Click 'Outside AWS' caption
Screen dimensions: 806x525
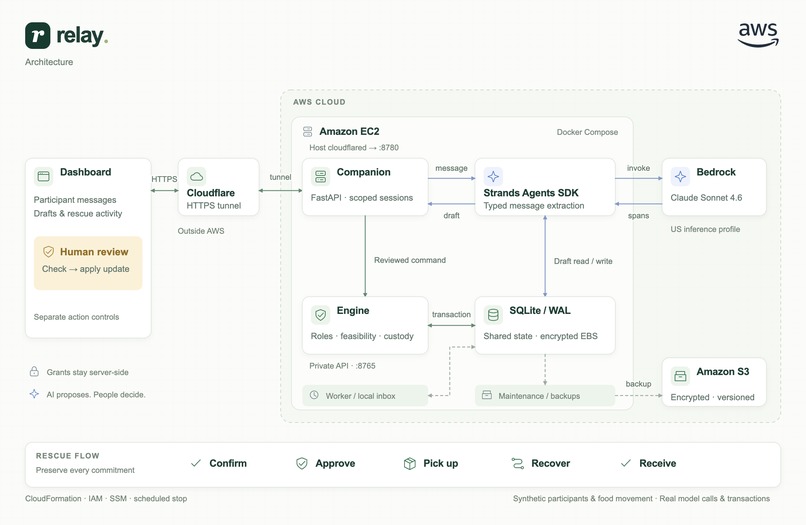(201, 231)
